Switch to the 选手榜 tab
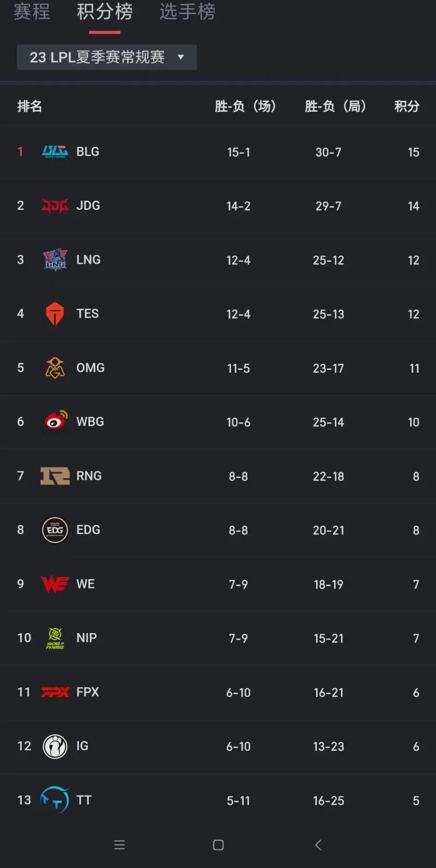 [x=187, y=11]
